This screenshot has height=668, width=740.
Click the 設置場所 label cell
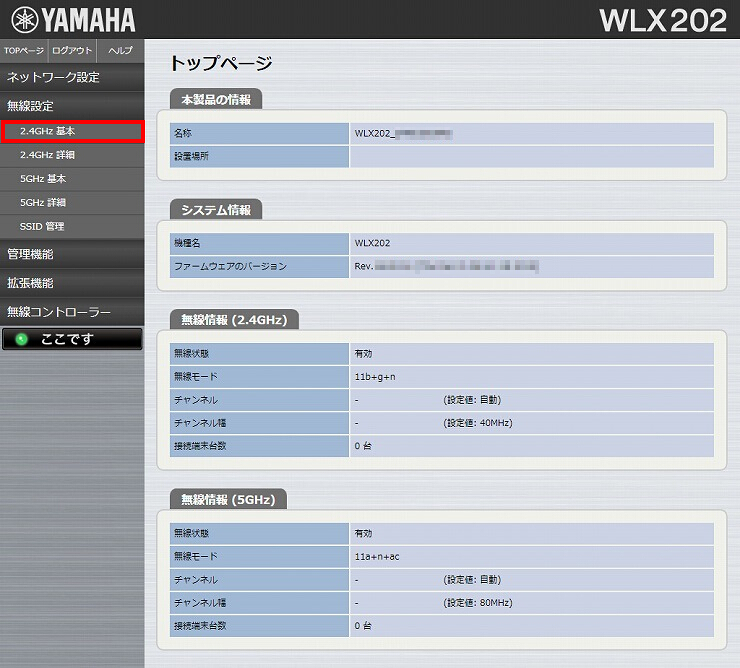click(x=259, y=156)
